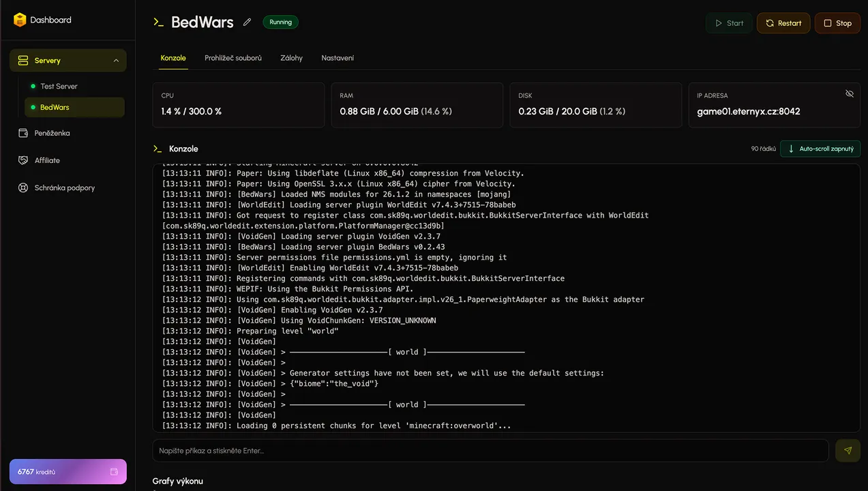This screenshot has width=868, height=491.
Task: Open the Zálohy tab
Action: pyautogui.click(x=291, y=58)
